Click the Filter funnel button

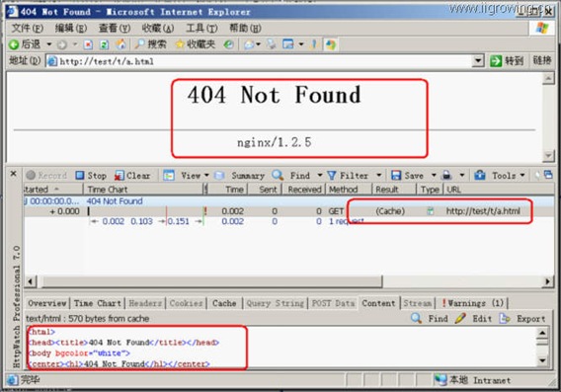(x=348, y=175)
